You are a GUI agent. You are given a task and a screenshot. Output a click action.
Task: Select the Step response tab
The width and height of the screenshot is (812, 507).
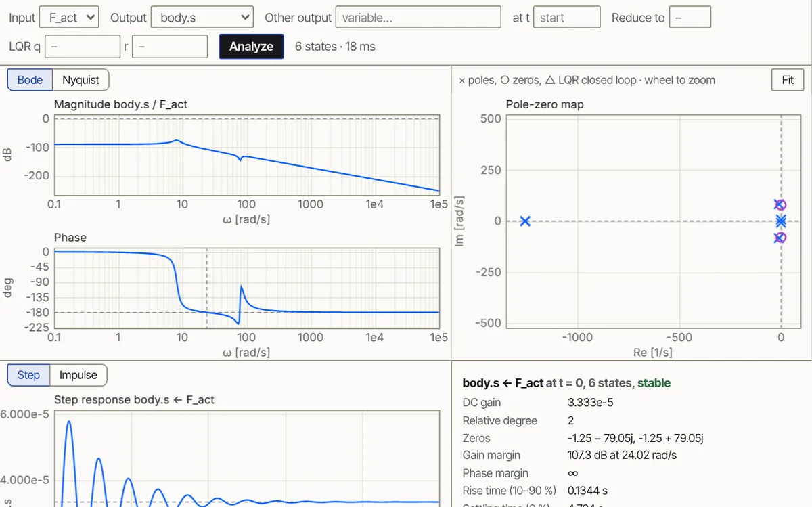tap(28, 375)
